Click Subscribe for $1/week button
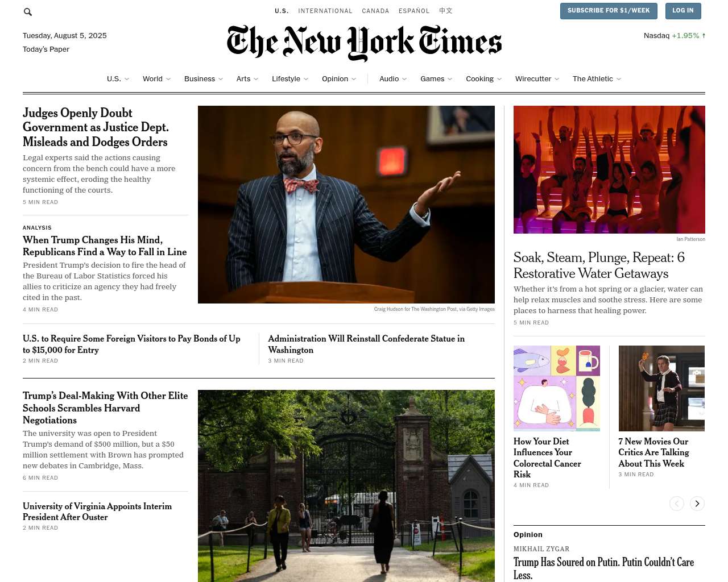The width and height of the screenshot is (728, 582). (609, 11)
